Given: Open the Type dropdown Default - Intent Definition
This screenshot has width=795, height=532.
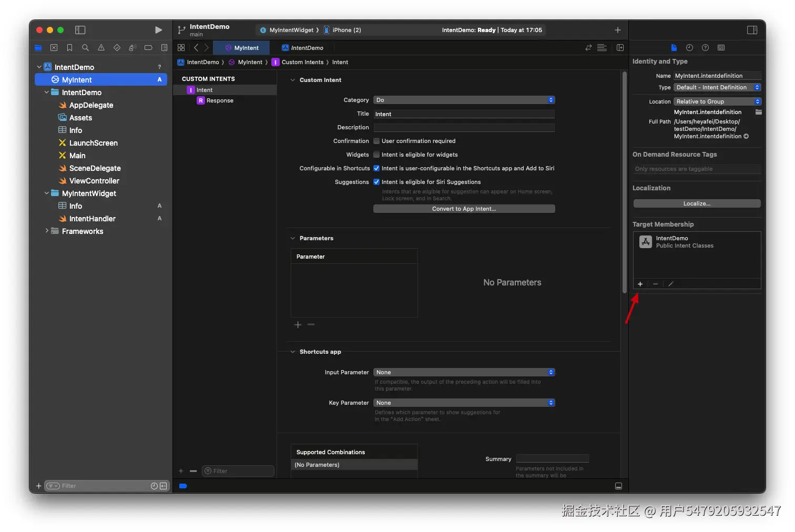Looking at the screenshot, I should click(x=717, y=87).
